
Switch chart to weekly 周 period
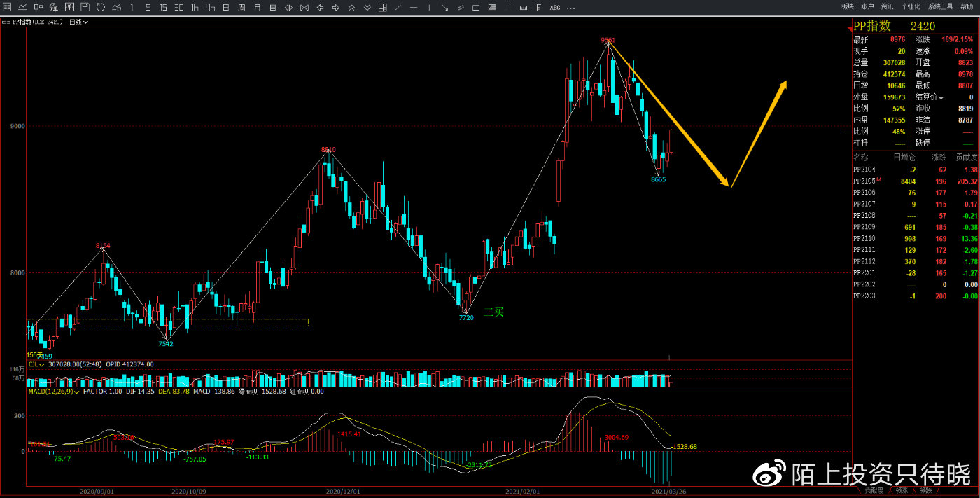tap(241, 7)
